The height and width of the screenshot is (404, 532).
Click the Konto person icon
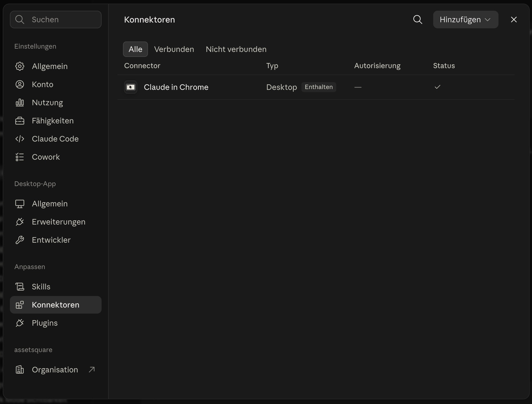20,84
